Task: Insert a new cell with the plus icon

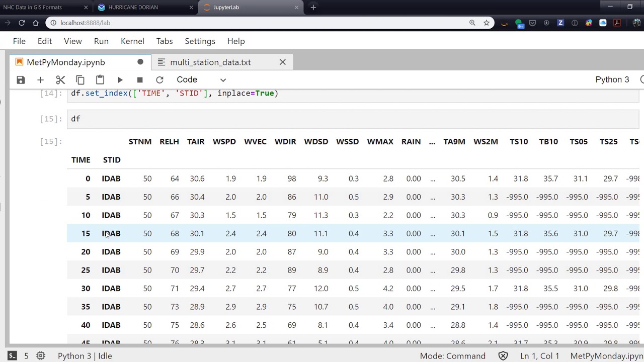Action: pos(40,80)
